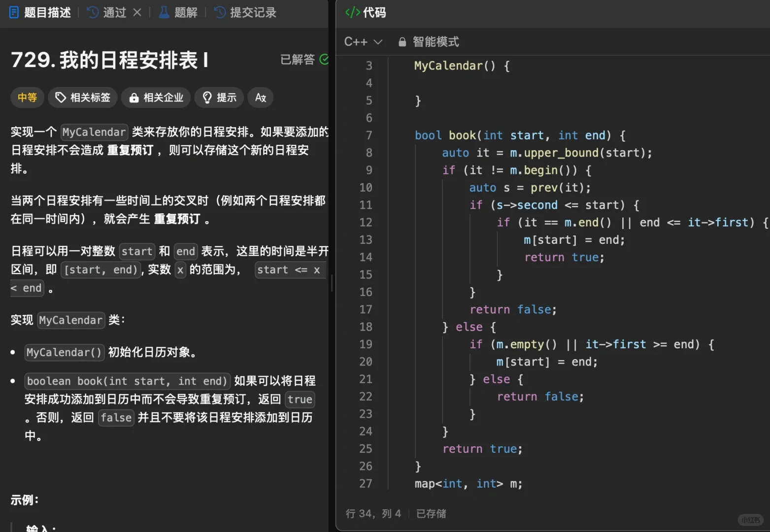Click the 示例: heading

pos(25,500)
